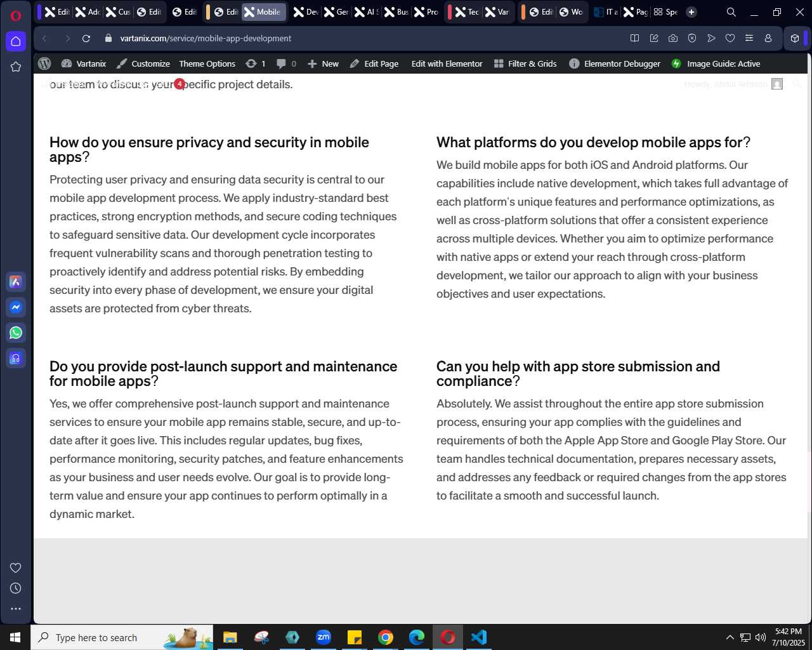The width and height of the screenshot is (812, 650).
Task: Go forward to the next page
Action: [67, 38]
